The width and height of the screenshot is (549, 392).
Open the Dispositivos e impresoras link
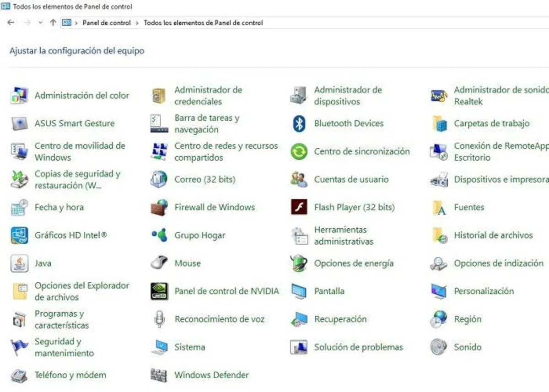[501, 180]
